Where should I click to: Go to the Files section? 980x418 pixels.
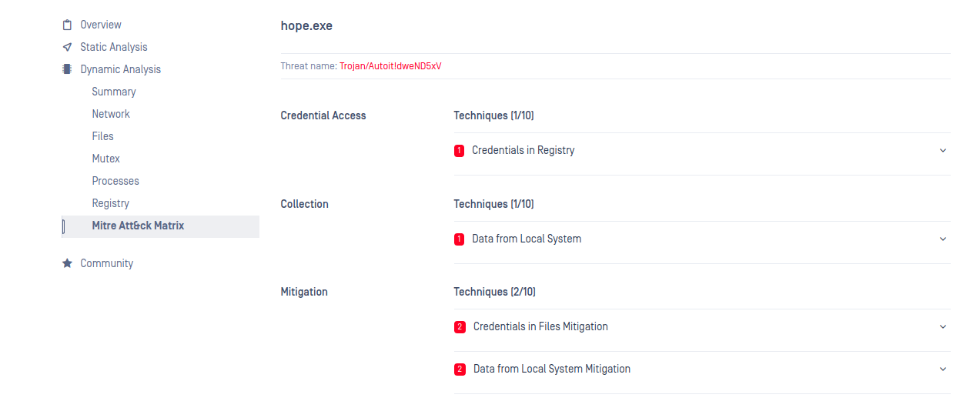point(102,136)
